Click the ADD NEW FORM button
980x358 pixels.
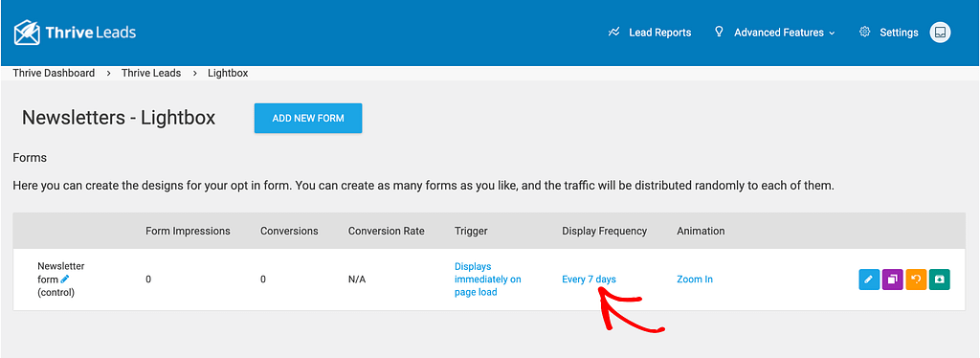[x=308, y=118]
